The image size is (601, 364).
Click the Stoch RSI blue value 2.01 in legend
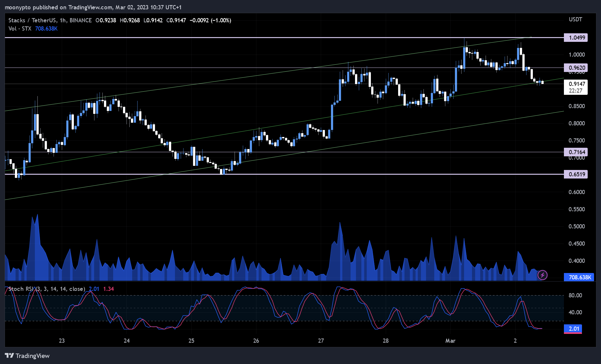point(94,289)
